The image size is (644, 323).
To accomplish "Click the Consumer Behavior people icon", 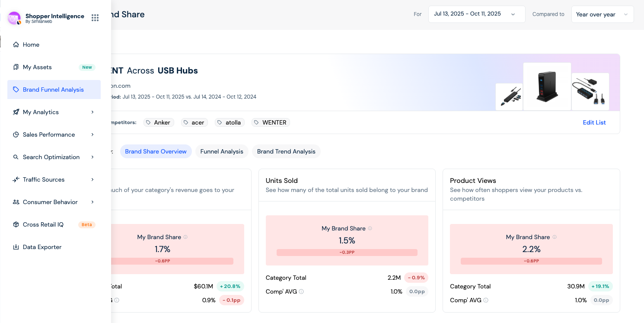I will coord(16,202).
